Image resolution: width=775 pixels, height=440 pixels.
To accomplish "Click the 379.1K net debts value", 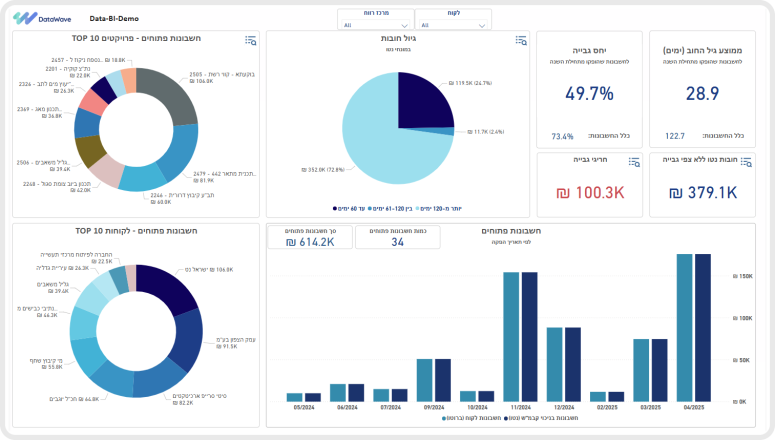I will (x=702, y=193).
